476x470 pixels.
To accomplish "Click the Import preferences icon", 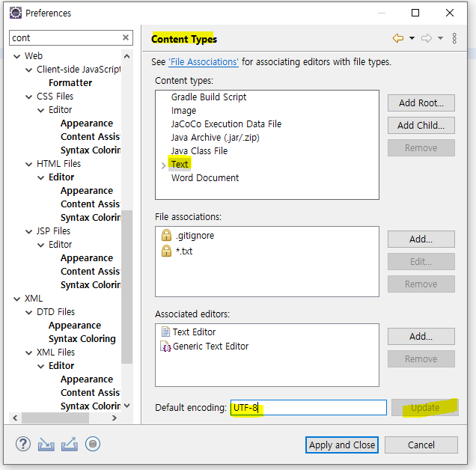I will (x=46, y=445).
